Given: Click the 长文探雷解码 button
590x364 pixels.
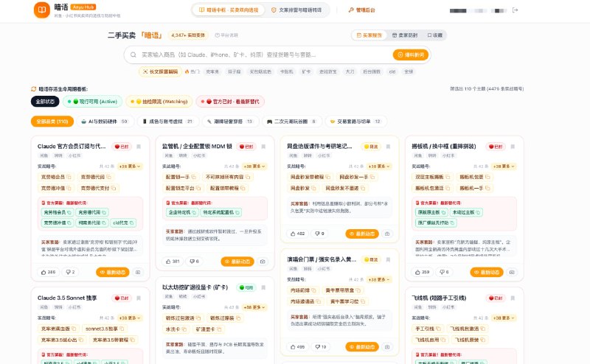Looking at the screenshot, I should pyautogui.click(x=160, y=71).
